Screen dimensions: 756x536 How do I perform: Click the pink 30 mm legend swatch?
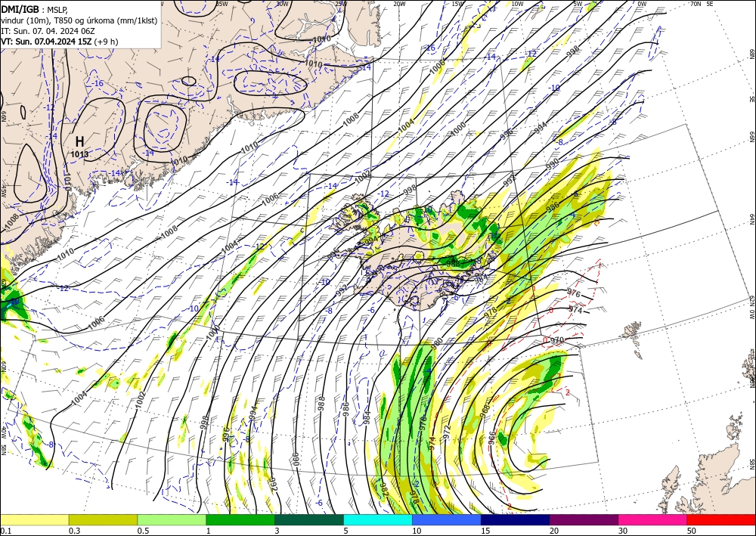pyautogui.click(x=653, y=519)
